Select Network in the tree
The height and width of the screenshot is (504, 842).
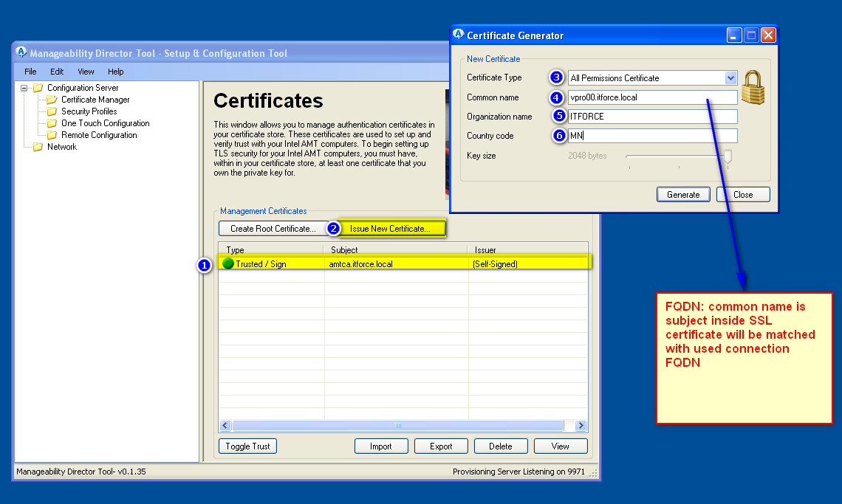coord(62,147)
